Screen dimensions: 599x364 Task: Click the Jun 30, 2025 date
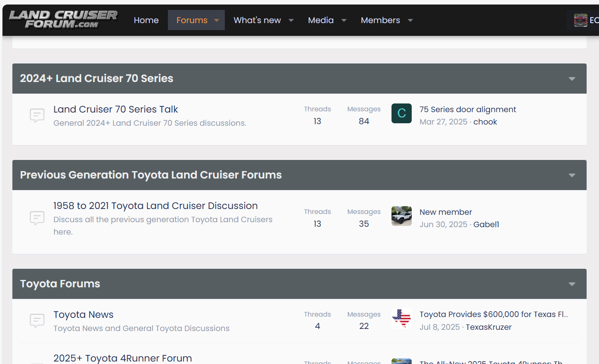tap(443, 225)
